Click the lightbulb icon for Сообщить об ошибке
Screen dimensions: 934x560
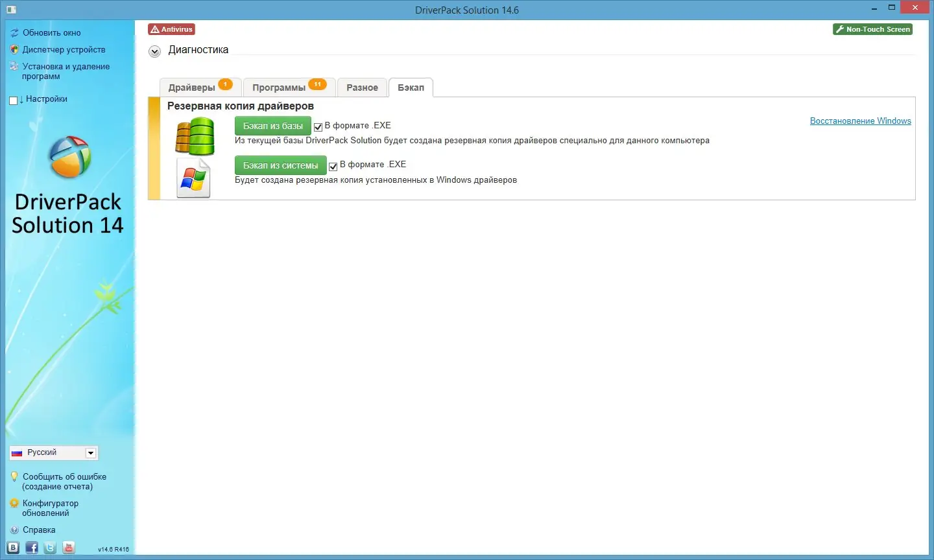click(x=14, y=476)
